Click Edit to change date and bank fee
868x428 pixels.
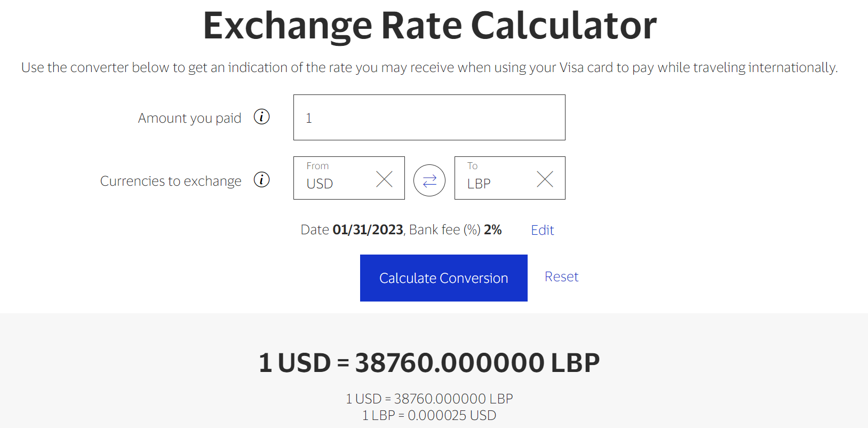coord(542,230)
